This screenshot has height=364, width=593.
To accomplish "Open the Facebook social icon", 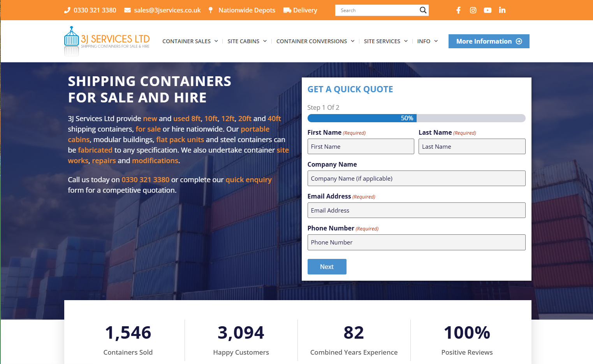I will (458, 10).
